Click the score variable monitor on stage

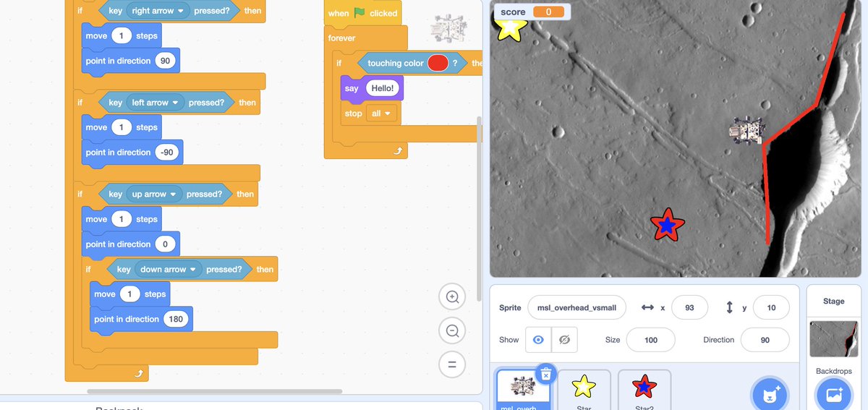pos(531,12)
